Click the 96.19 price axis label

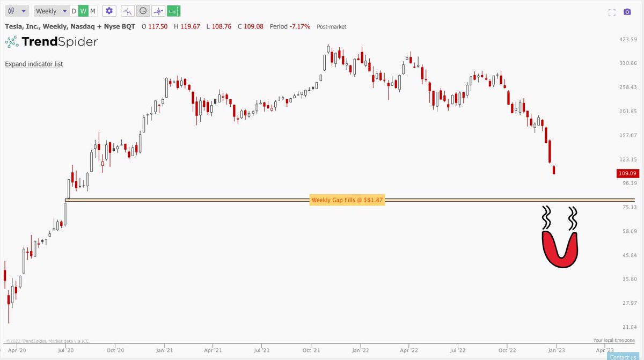click(629, 183)
